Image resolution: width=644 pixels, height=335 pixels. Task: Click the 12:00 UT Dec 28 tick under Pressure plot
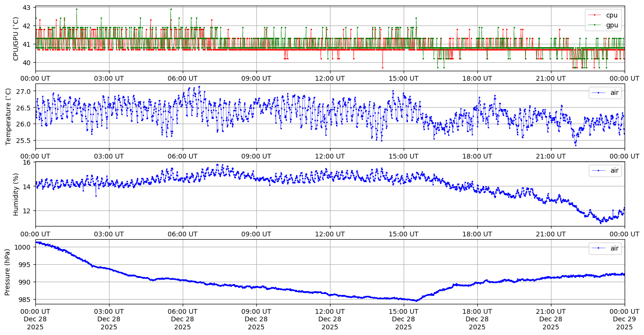click(330, 319)
